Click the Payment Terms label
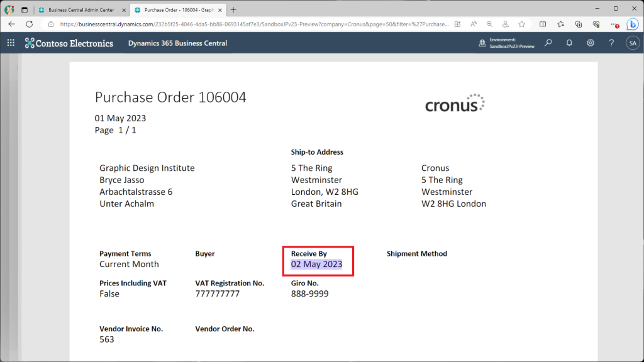 click(125, 254)
